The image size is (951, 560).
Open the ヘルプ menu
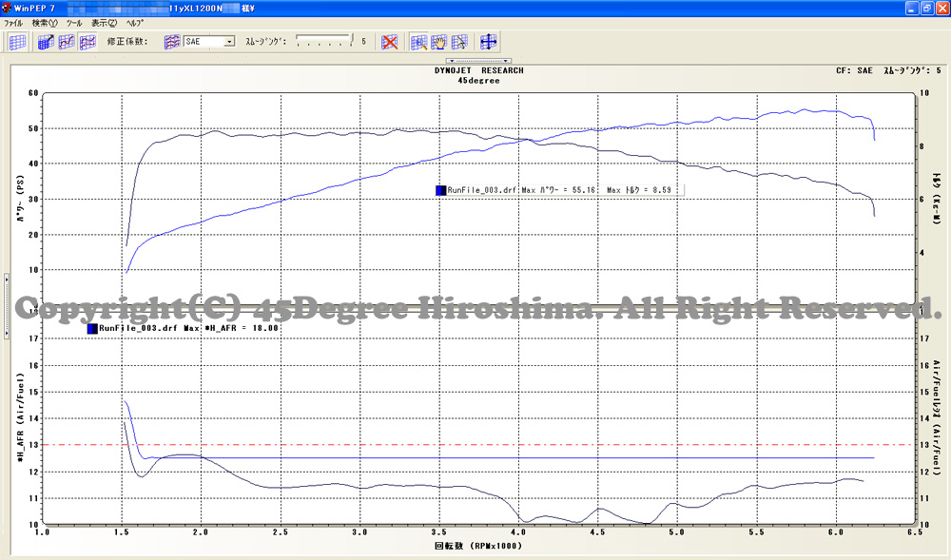point(135,22)
